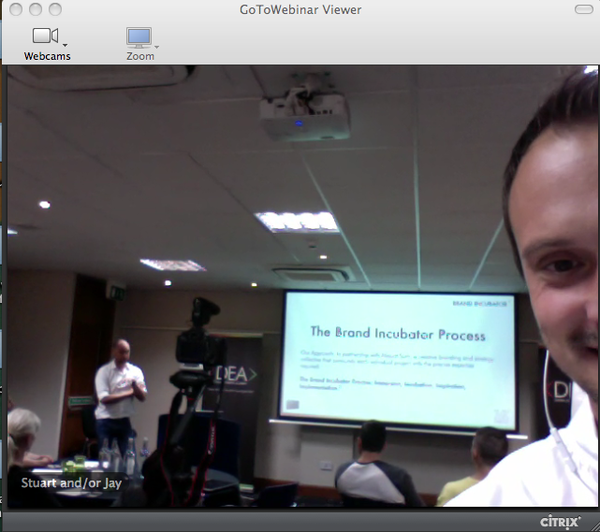Click the Zoom monitor icon
This screenshot has width=600, height=532.
138,37
